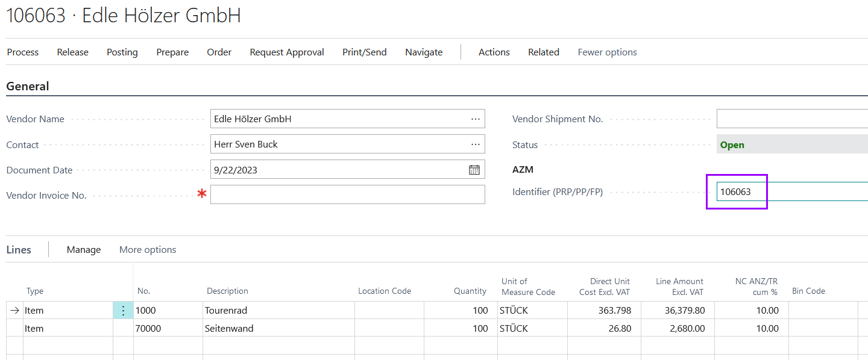Click item number 1000
The image size is (868, 360).
point(168,311)
